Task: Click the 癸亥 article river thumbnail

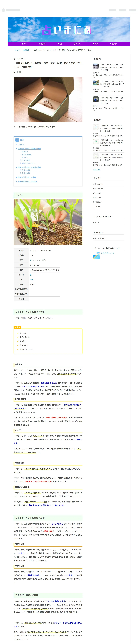Action: pyautogui.click(x=96, y=66)
